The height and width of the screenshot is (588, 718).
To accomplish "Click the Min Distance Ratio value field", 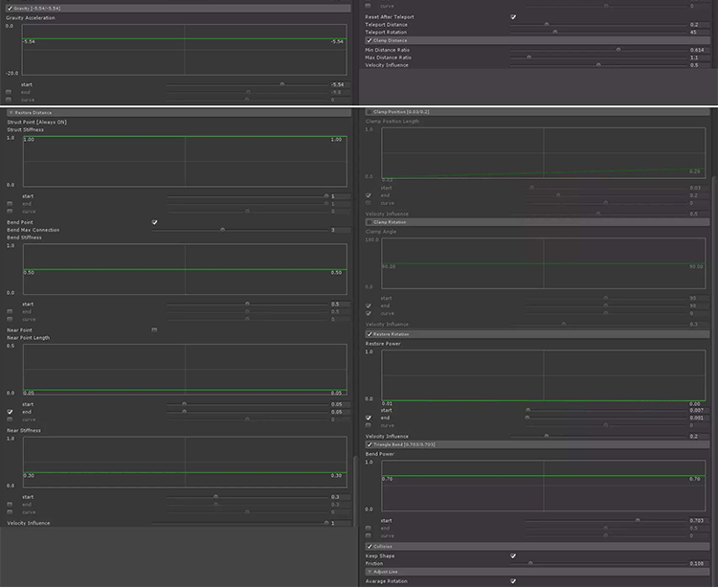I will pos(696,49).
